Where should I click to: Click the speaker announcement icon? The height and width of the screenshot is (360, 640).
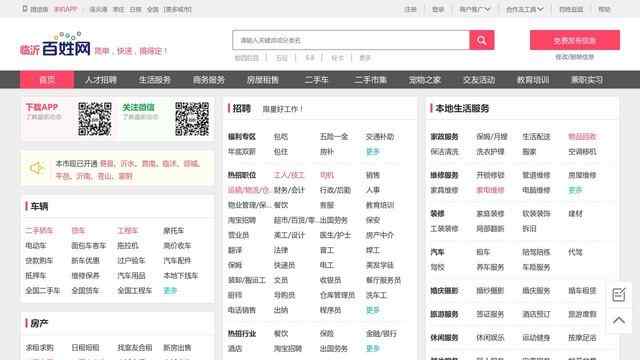37,168
